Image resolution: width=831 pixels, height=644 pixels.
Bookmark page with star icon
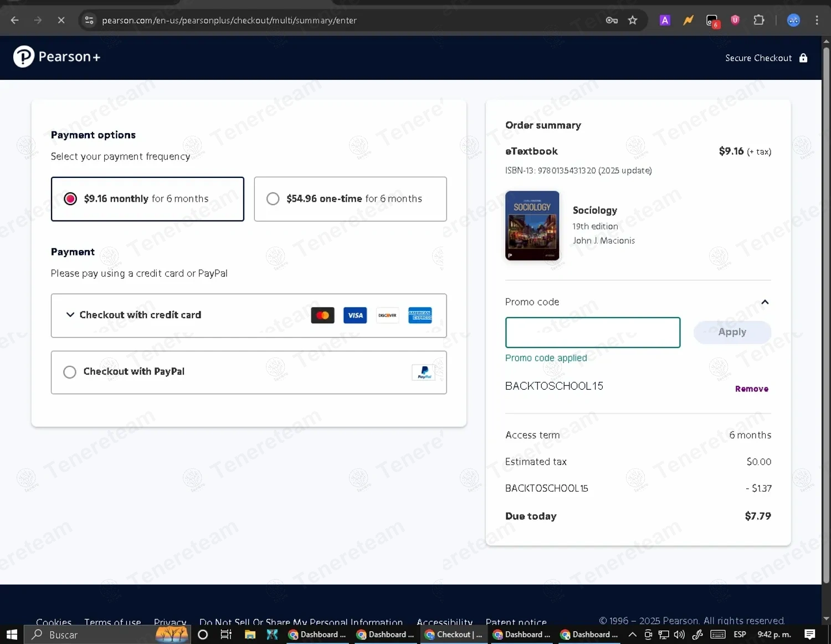(x=633, y=21)
